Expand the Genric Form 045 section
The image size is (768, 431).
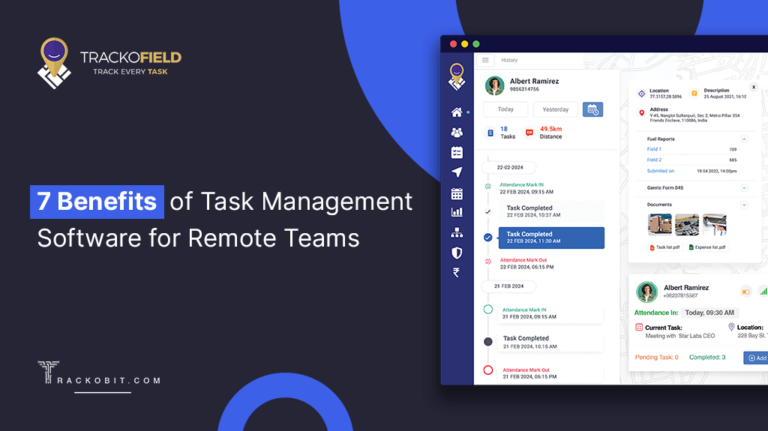click(x=743, y=187)
